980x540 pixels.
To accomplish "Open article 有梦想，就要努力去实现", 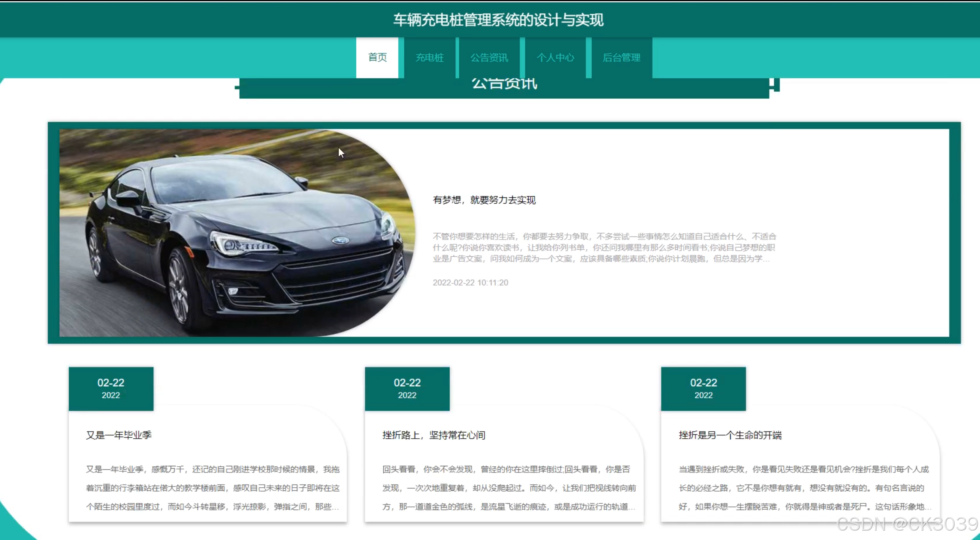I will 484,200.
